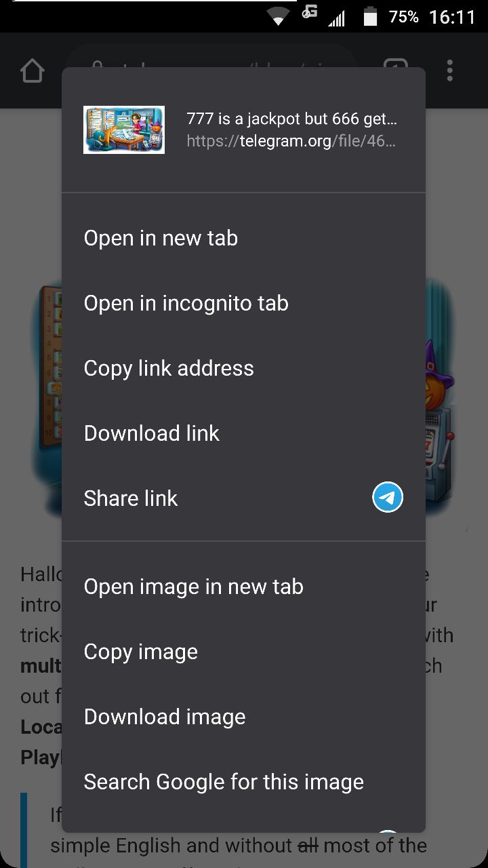Tap the mobile signal strength icon
Image resolution: width=488 pixels, height=868 pixels.
click(x=336, y=18)
